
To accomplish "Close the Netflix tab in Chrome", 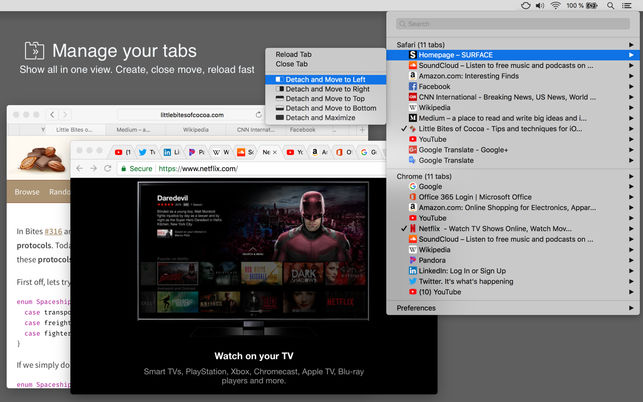I will (275, 152).
